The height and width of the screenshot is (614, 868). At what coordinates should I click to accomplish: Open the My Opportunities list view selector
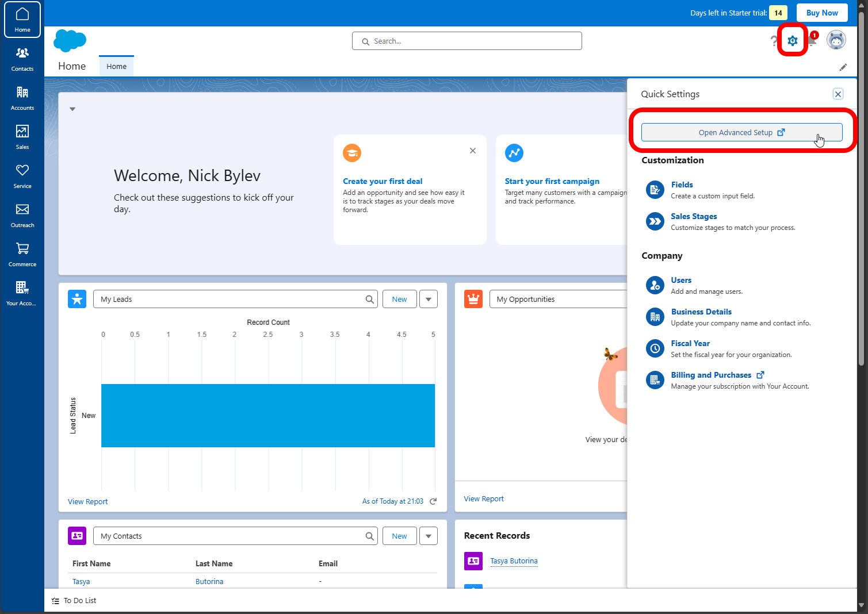[558, 299]
